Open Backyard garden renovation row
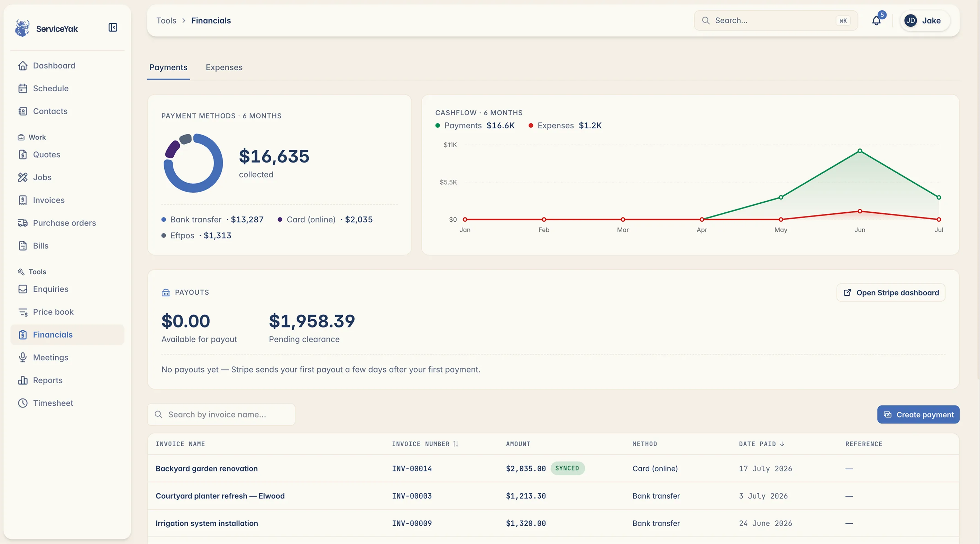The height and width of the screenshot is (544, 980). 553,469
